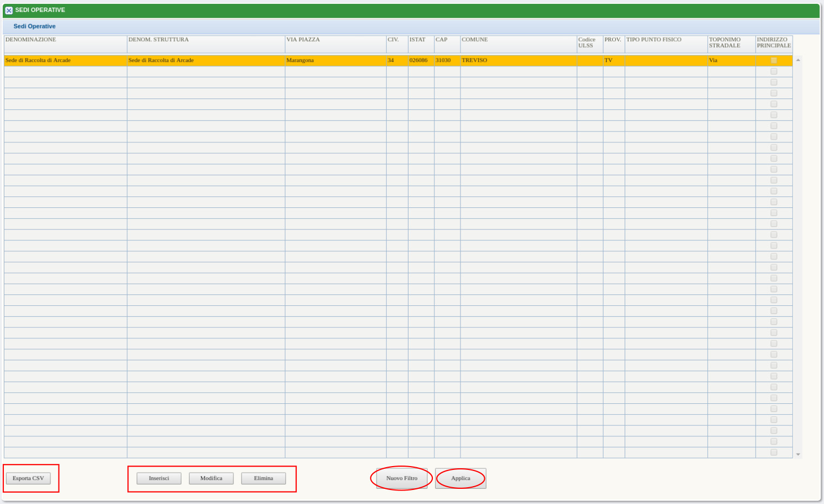Click the Marangona street cell
Image resolution: width=824 pixels, height=504 pixels.
[300, 61]
